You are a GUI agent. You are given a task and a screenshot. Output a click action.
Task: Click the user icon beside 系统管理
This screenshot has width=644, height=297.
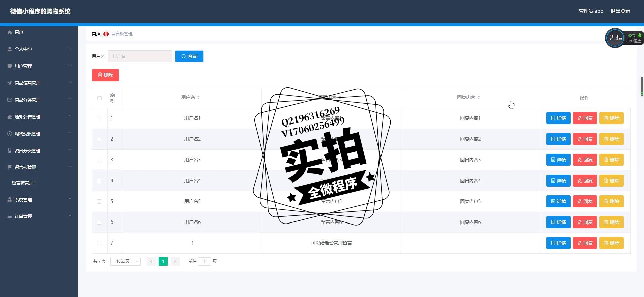10,199
